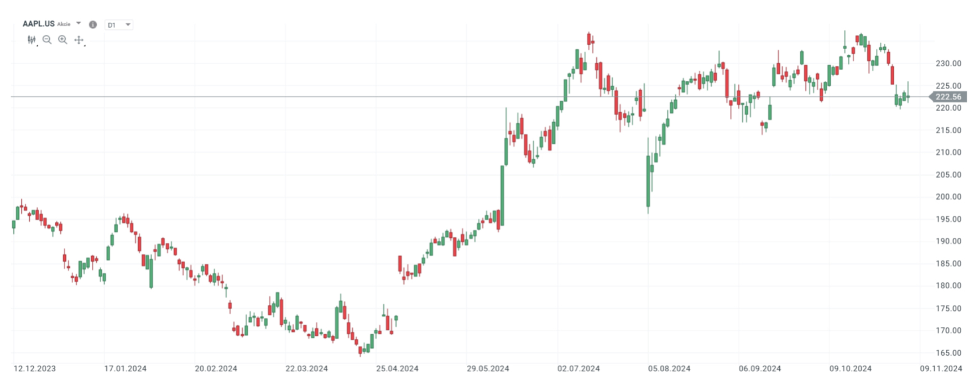
Task: Select the tall green candle near 02.07.2024
Action: [565, 89]
